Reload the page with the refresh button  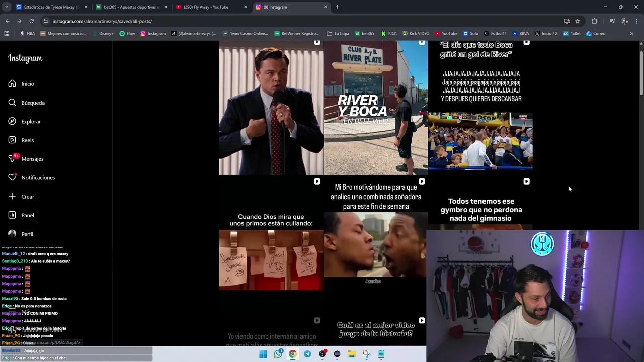[x=31, y=21]
